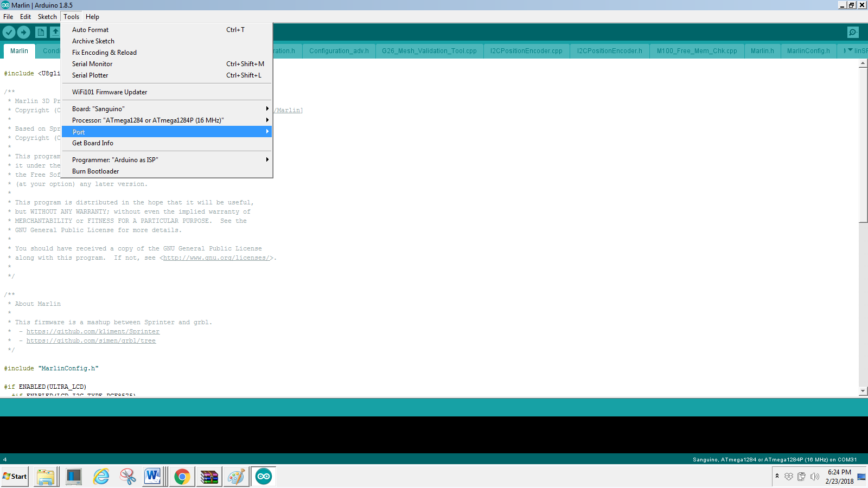Show hidden system tray icons
This screenshot has height=488, width=868.
coord(777,476)
